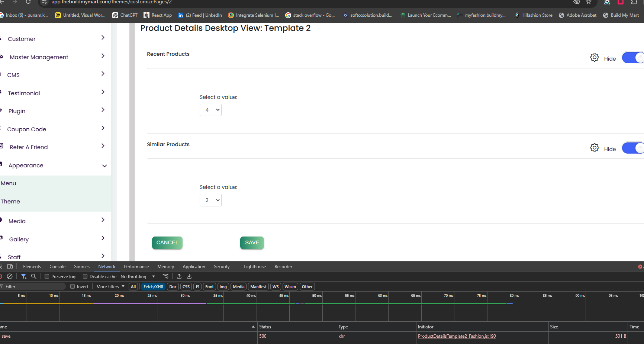Open Build My Mart bookmark

(621, 15)
